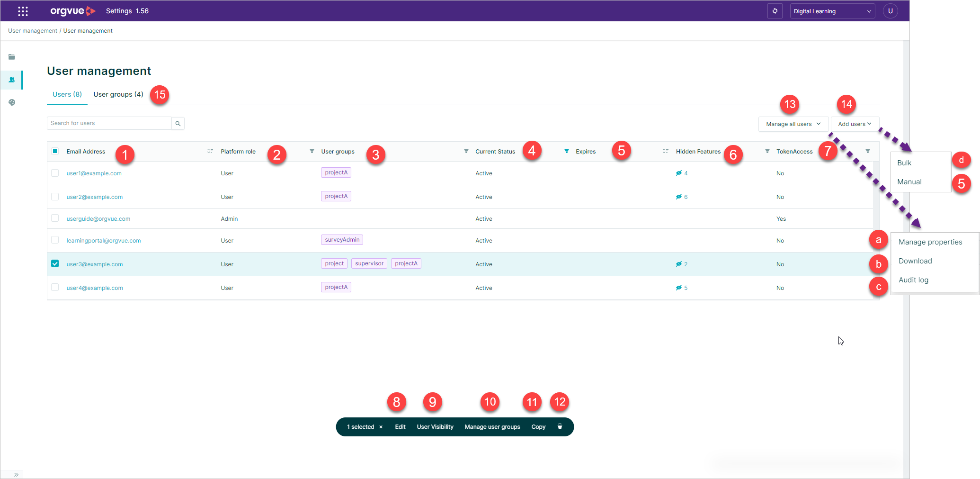
Task: Sort by the Expires column icon
Action: [665, 151]
